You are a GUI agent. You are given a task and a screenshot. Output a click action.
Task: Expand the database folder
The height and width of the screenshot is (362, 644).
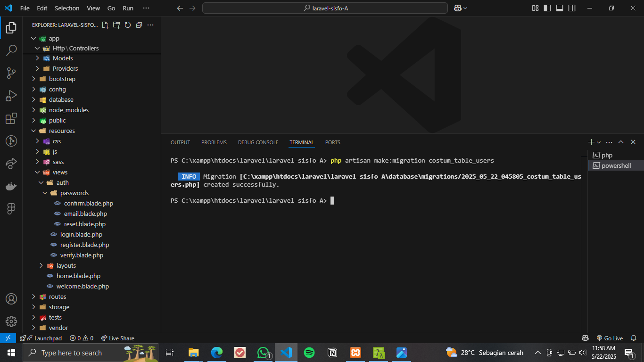pyautogui.click(x=61, y=99)
